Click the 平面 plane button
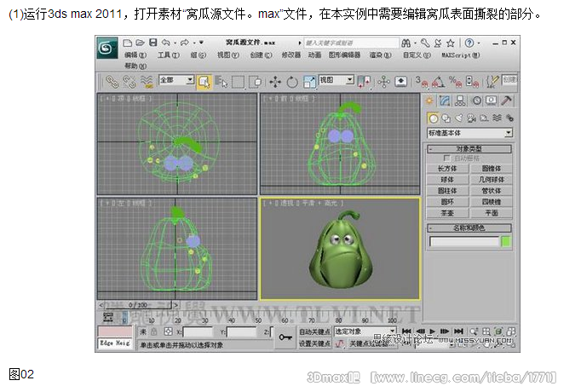This screenshot has height=392, width=581. [x=492, y=213]
